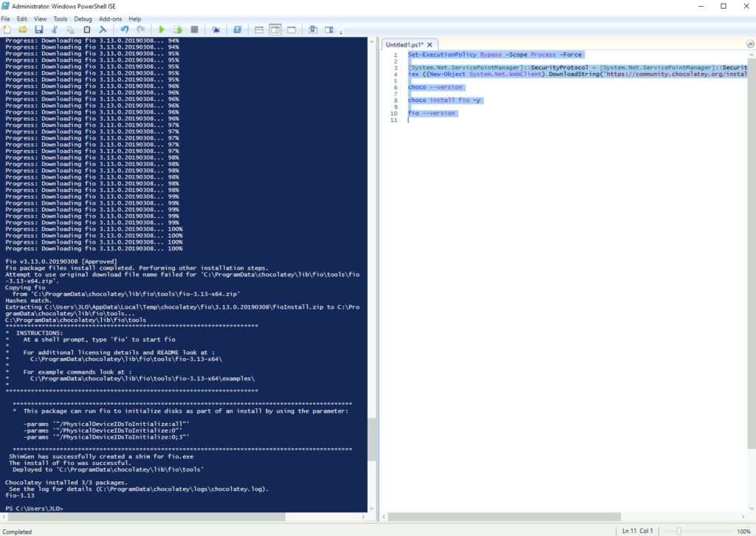Image resolution: width=756 pixels, height=536 pixels.
Task: Click the Paste clipboard icon
Action: pyautogui.click(x=87, y=30)
